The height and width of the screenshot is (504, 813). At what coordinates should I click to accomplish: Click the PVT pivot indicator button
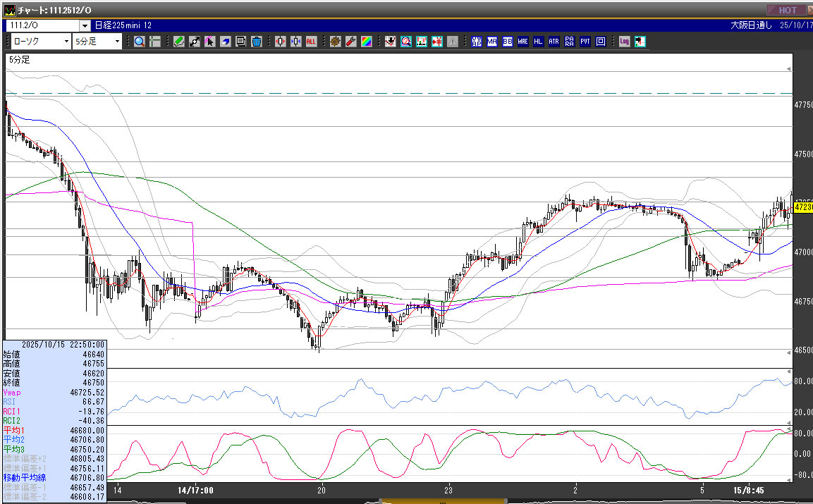pos(585,42)
